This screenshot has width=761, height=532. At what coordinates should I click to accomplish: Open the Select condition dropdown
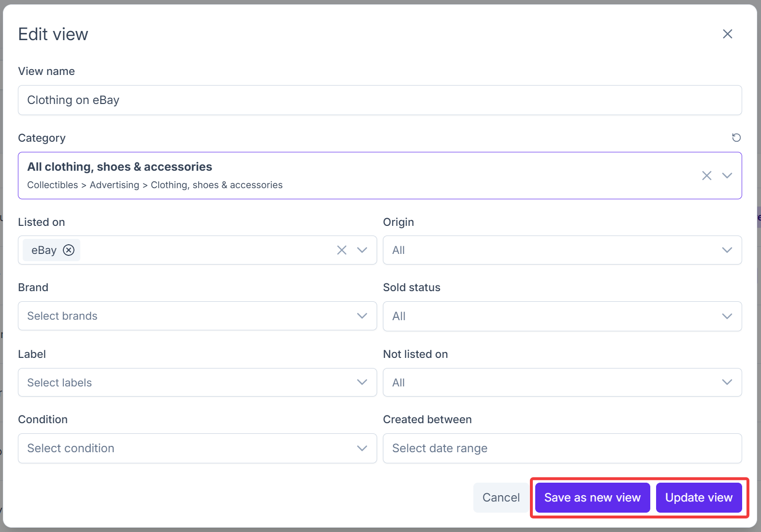197,448
